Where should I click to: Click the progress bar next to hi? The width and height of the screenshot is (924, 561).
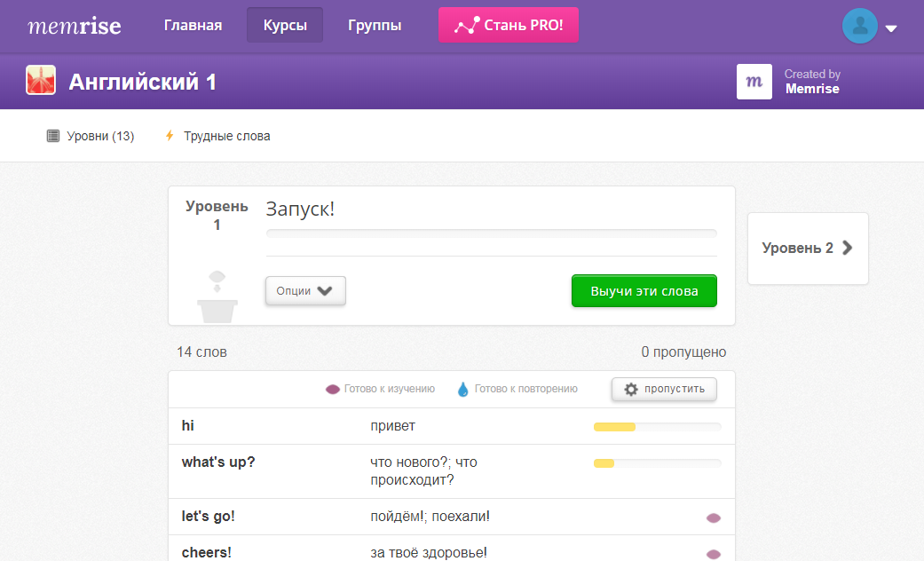tap(657, 426)
